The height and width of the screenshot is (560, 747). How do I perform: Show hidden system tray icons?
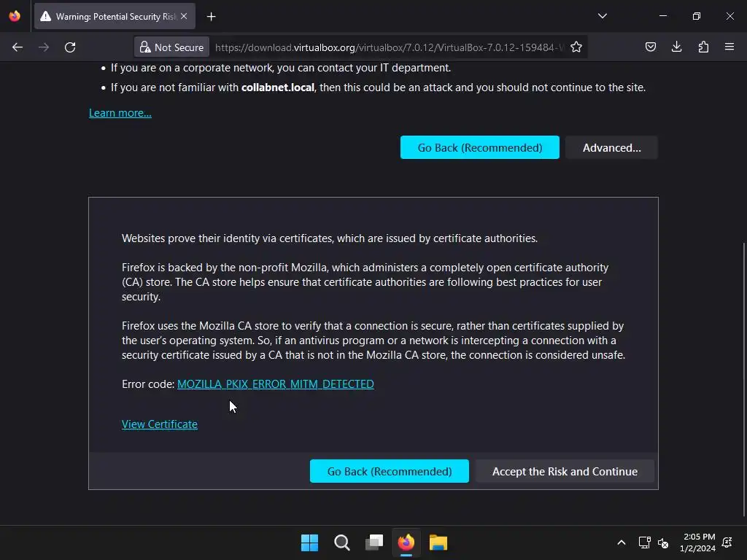622,542
